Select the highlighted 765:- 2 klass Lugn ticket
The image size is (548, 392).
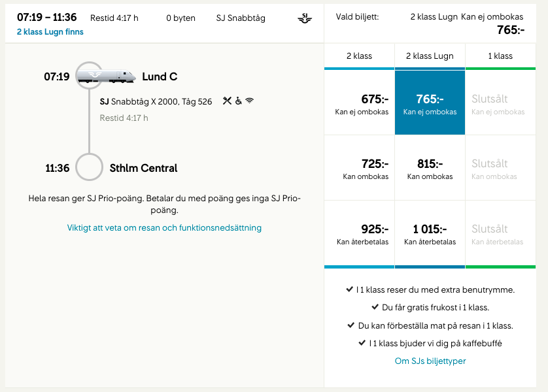(430, 103)
